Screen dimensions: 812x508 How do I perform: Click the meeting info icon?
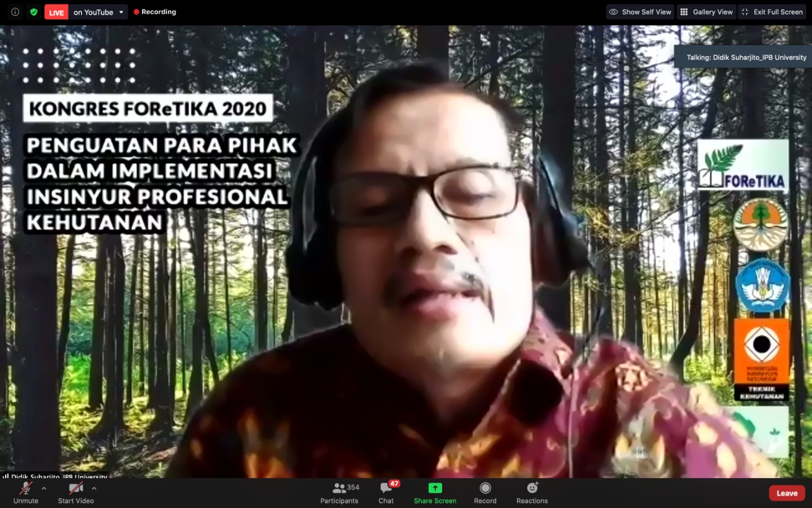[x=15, y=12]
